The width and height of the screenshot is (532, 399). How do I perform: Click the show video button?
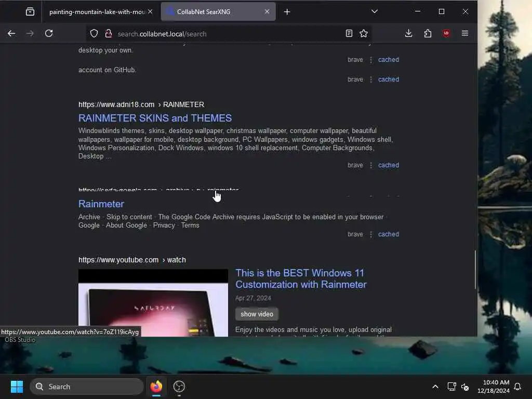pyautogui.click(x=257, y=314)
